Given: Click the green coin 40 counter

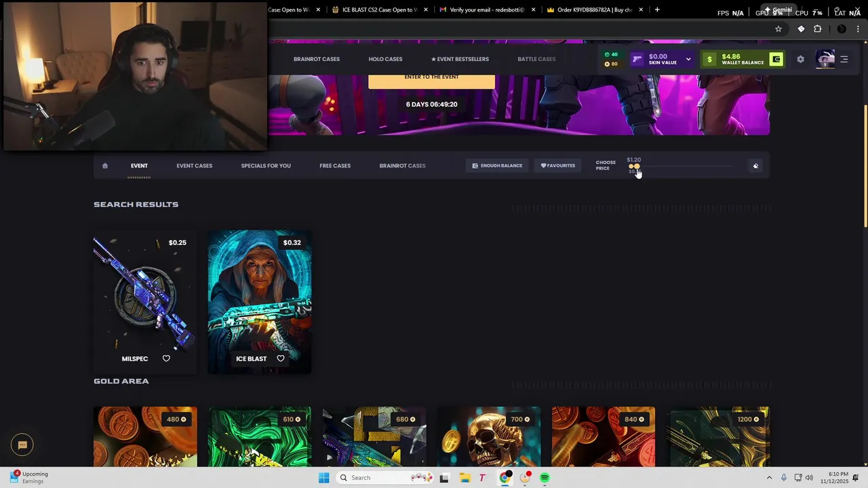Looking at the screenshot, I should click(x=611, y=54).
